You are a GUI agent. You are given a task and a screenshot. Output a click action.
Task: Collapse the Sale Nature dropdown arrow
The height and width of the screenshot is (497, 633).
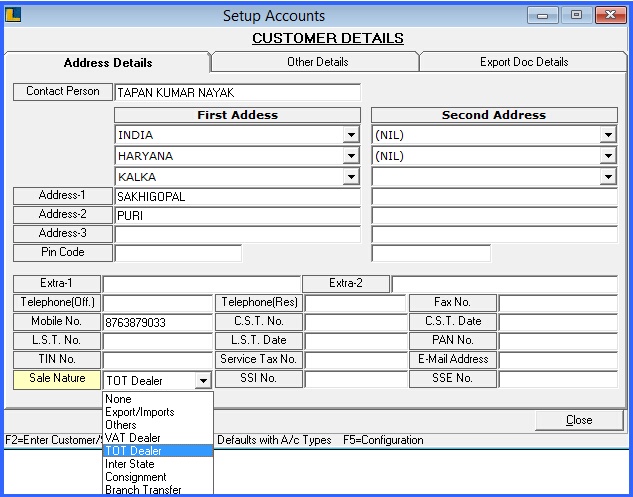coord(203,381)
